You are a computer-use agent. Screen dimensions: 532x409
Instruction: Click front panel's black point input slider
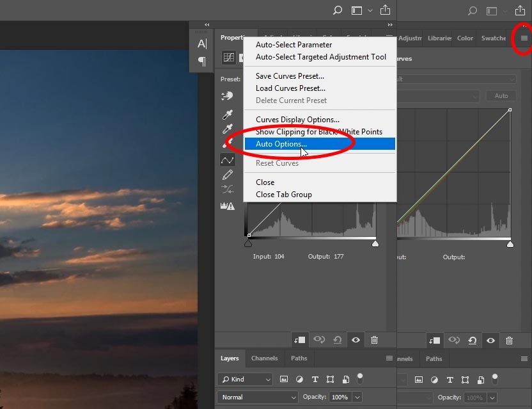pyautogui.click(x=248, y=244)
